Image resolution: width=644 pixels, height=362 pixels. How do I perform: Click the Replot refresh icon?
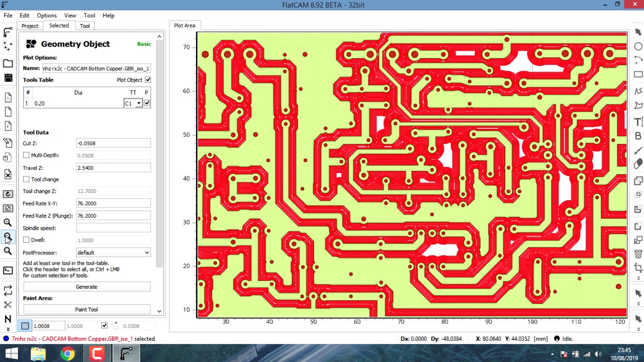pos(8,194)
